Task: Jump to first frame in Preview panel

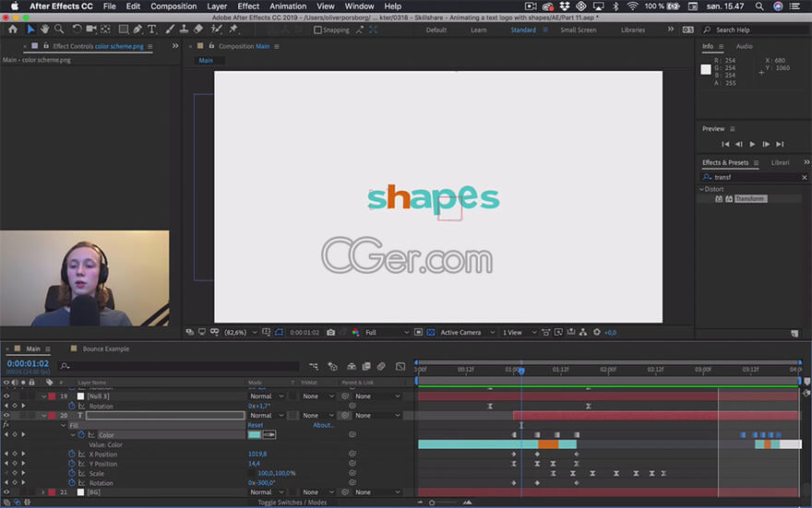Action: pyautogui.click(x=725, y=145)
